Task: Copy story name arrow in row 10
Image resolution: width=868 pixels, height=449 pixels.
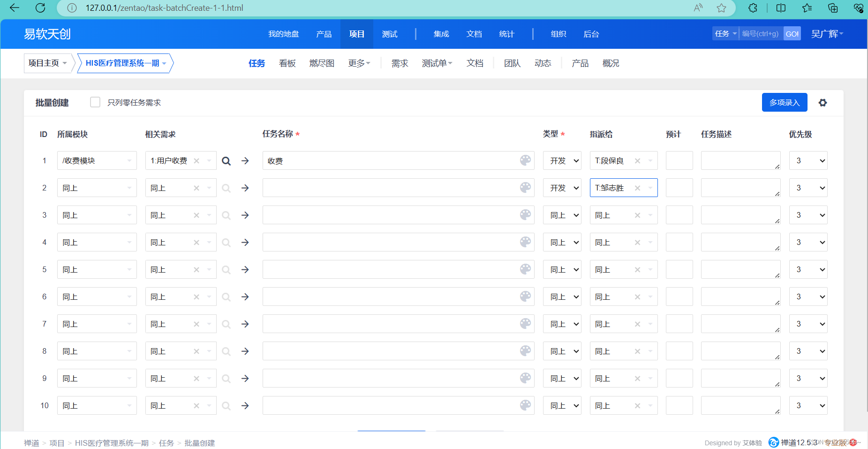Action: (x=245, y=406)
